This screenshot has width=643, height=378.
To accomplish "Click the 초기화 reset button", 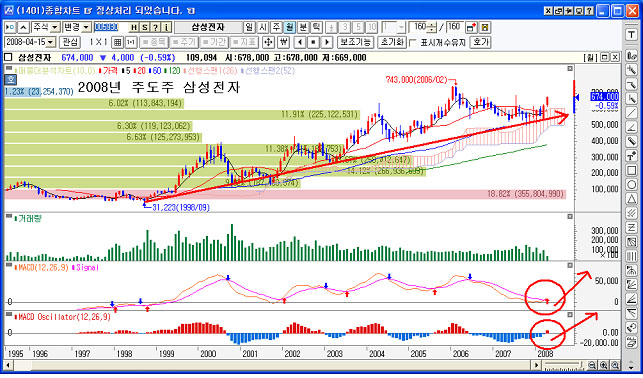I will [x=392, y=42].
